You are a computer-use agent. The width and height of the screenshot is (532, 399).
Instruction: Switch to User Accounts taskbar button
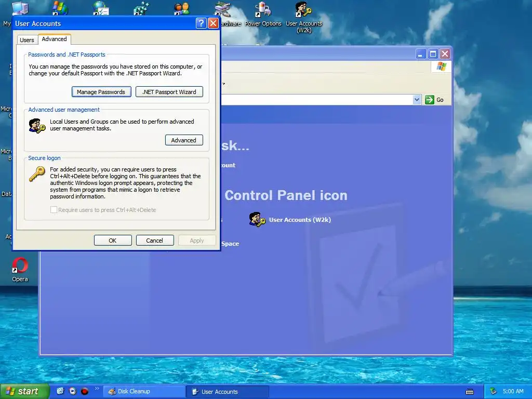pos(228,392)
